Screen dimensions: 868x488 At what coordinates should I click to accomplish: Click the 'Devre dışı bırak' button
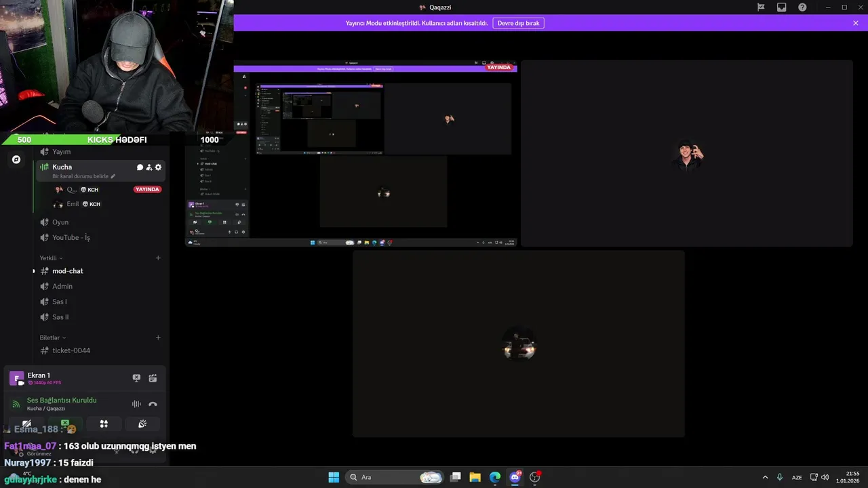pos(519,23)
